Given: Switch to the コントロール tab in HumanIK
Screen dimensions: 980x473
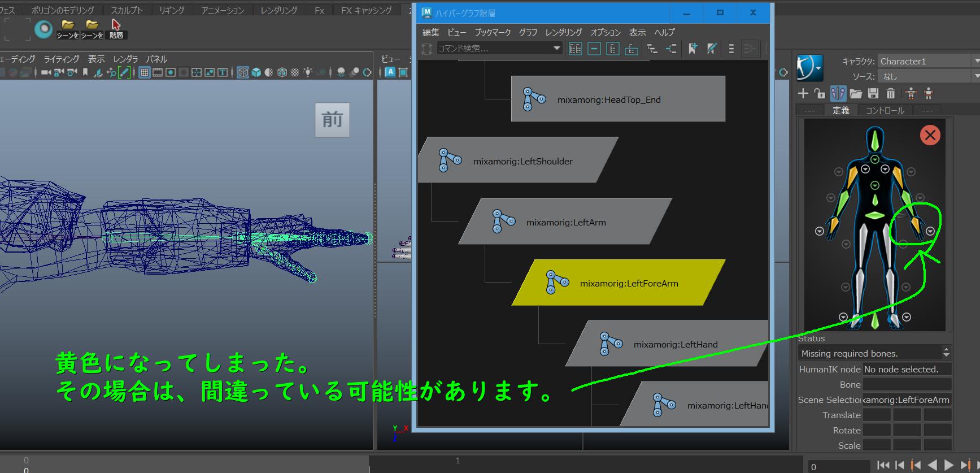Looking at the screenshot, I should (885, 110).
